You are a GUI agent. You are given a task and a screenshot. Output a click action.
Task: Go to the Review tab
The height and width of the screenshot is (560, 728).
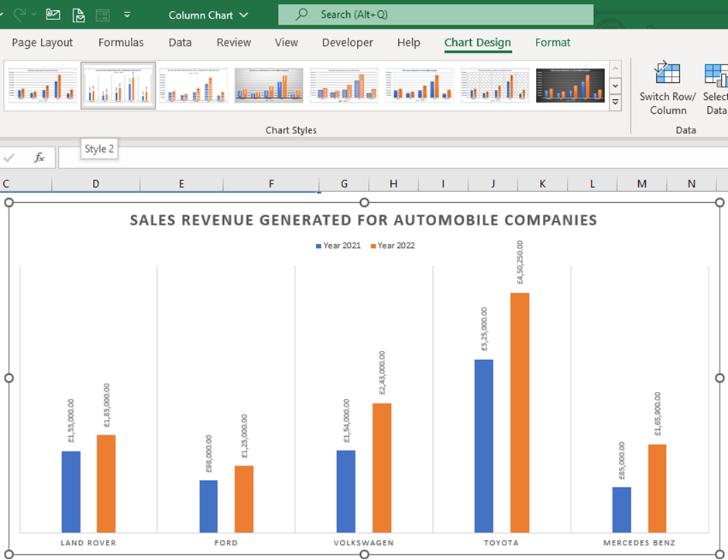tap(234, 43)
